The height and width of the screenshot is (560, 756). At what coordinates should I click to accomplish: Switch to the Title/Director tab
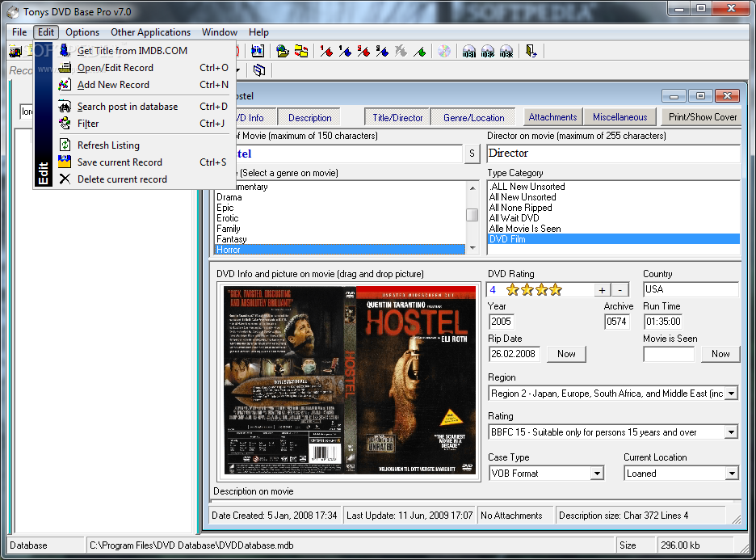pyautogui.click(x=397, y=118)
